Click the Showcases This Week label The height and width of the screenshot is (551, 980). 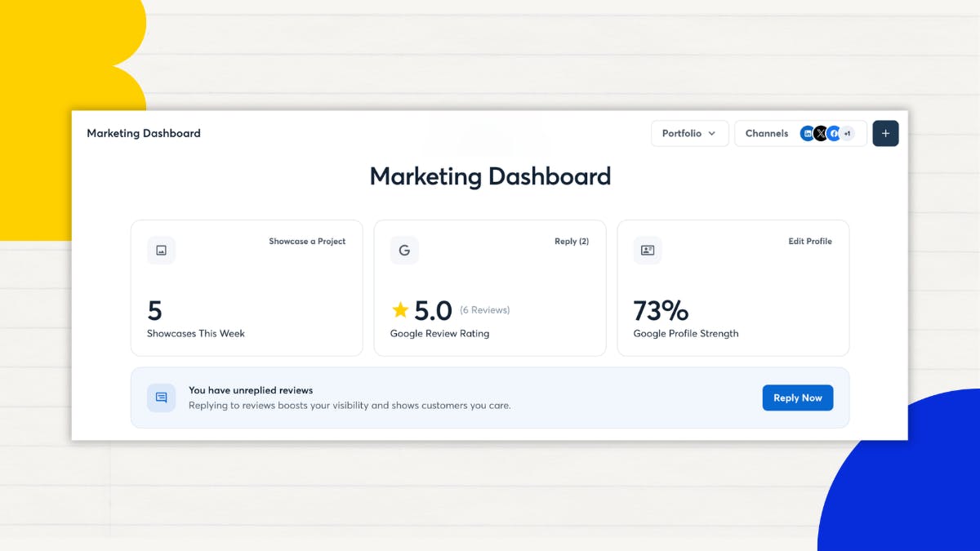(x=196, y=333)
